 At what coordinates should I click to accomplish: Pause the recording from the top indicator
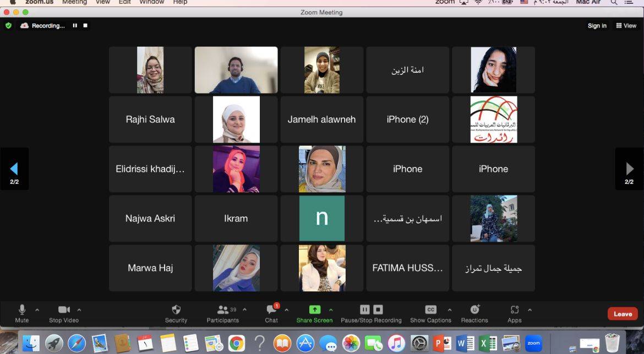75,25
